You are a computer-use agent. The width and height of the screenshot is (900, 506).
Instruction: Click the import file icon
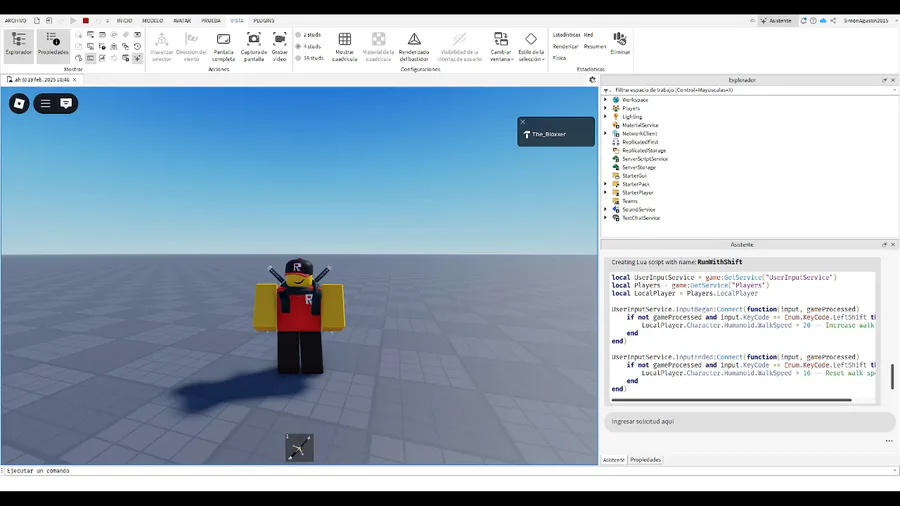click(49, 21)
